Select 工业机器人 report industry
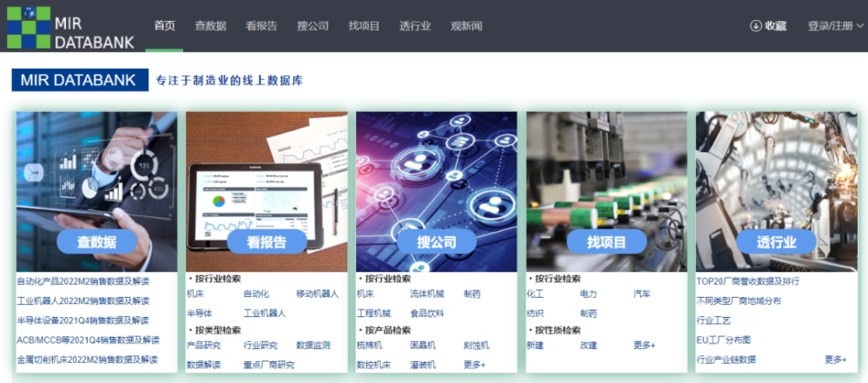This screenshot has height=383, width=868. click(265, 314)
